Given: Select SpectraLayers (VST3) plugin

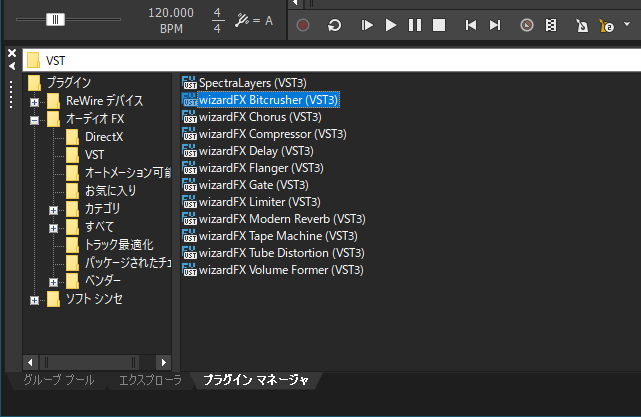Looking at the screenshot, I should tap(253, 83).
